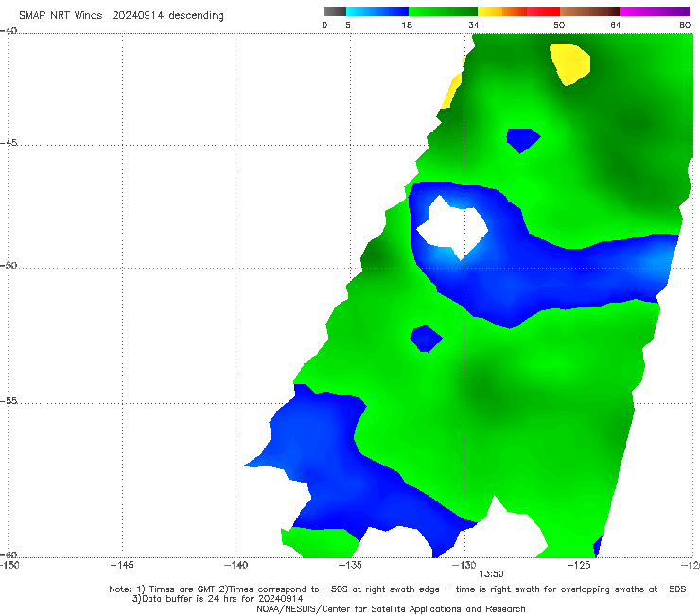Click the color bar label '34'
This screenshot has width=700, height=615.
[474, 25]
